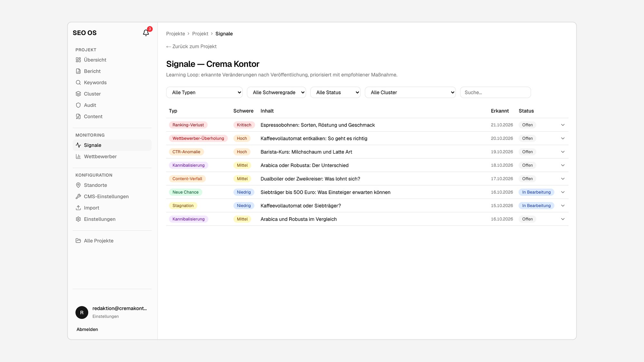The image size is (644, 362).
Task: Open the Alle Typen dropdown
Action: coord(204,92)
